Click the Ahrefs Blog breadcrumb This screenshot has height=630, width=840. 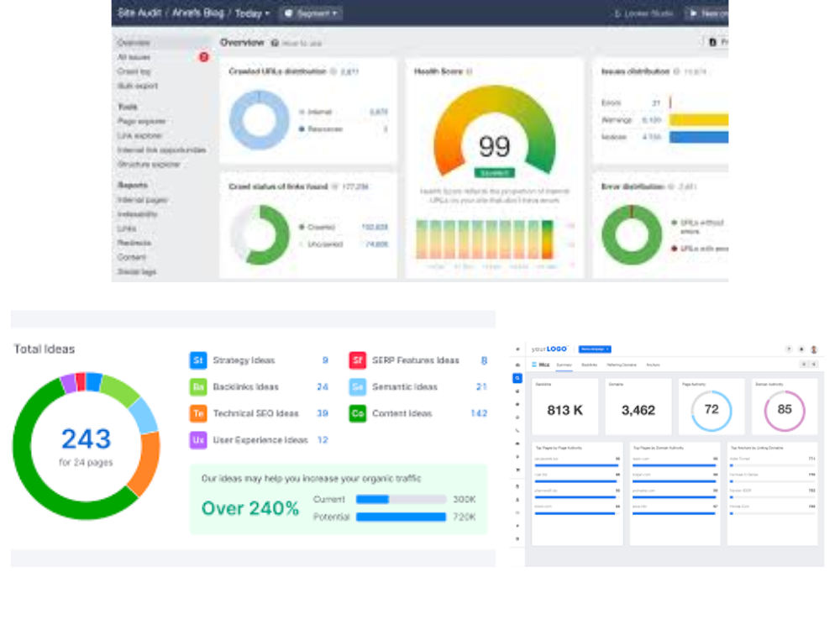coord(197,13)
